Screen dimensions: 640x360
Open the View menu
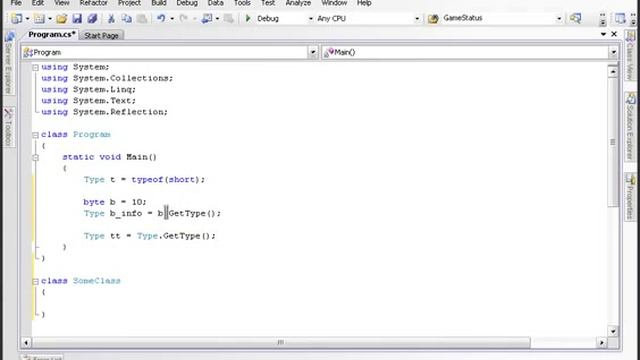62,3
